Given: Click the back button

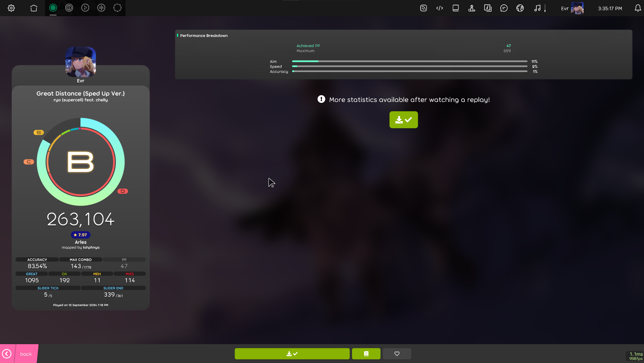Looking at the screenshot, I should [19, 354].
